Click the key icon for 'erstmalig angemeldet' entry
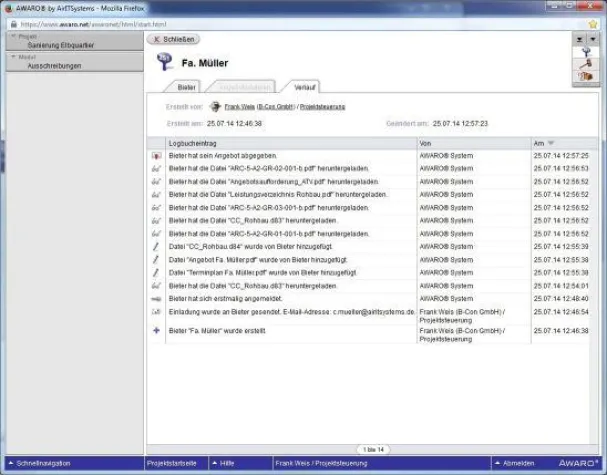607x475 pixels. pyautogui.click(x=156, y=298)
